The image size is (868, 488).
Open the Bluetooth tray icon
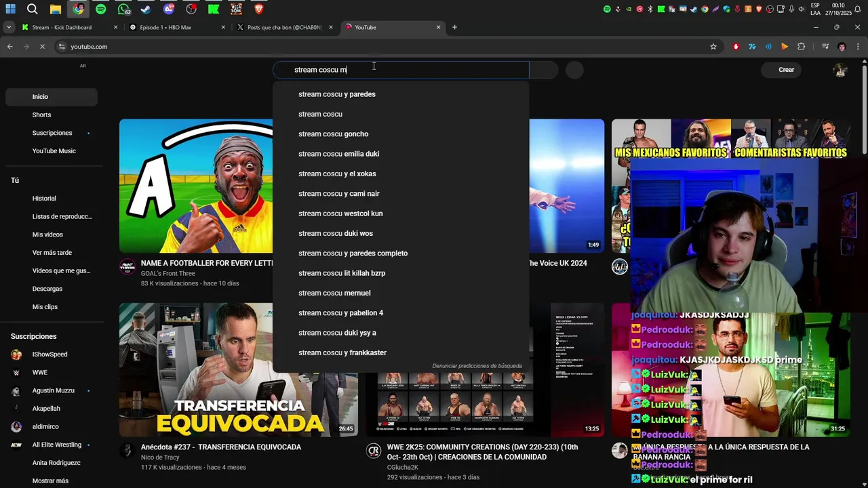tap(650, 9)
